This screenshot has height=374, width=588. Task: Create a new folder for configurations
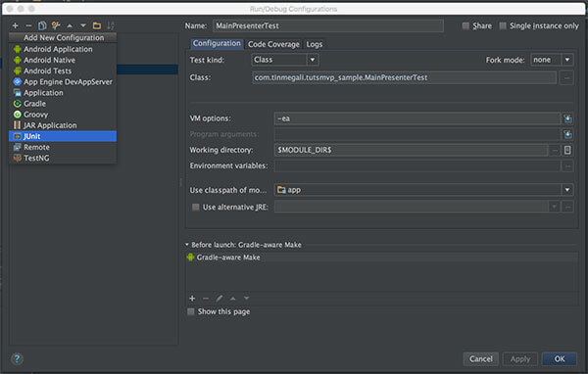pyautogui.click(x=97, y=25)
